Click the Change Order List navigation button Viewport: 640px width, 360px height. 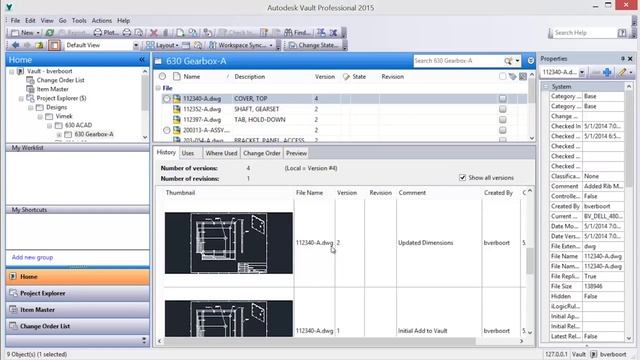point(78,326)
